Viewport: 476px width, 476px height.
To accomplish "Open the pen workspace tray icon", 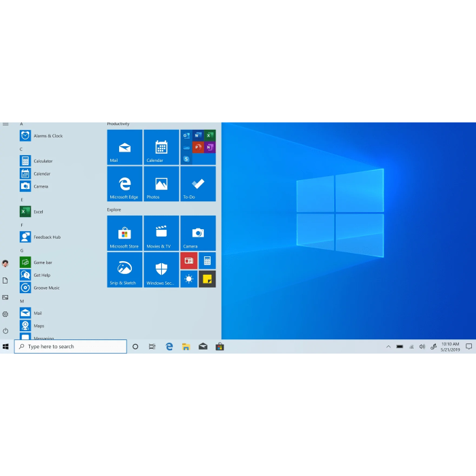I will pyautogui.click(x=434, y=346).
